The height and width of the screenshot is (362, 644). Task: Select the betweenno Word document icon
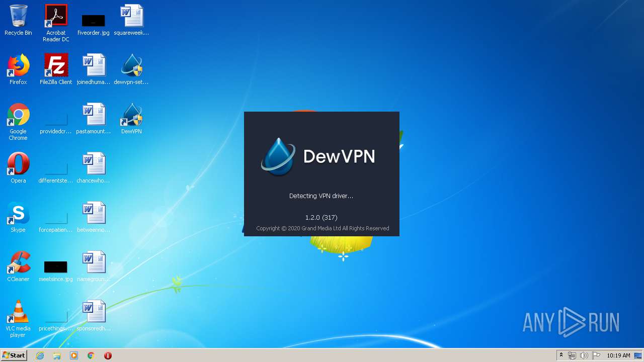pyautogui.click(x=94, y=217)
